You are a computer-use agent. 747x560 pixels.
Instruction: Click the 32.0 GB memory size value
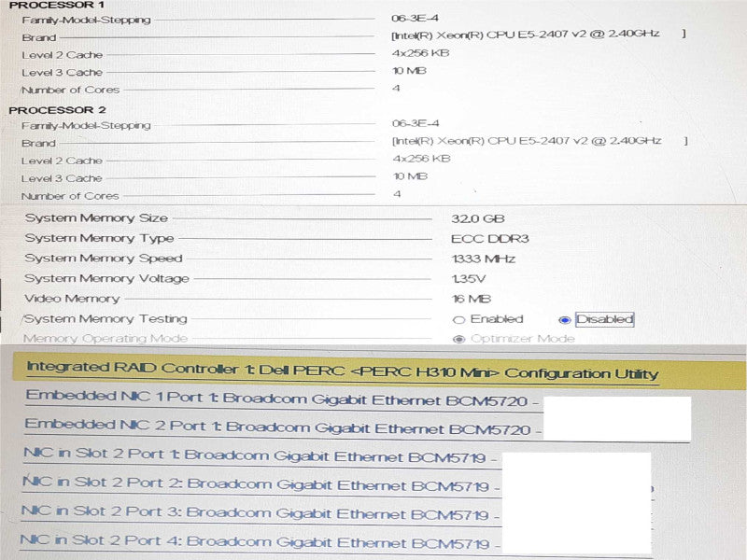point(478,218)
